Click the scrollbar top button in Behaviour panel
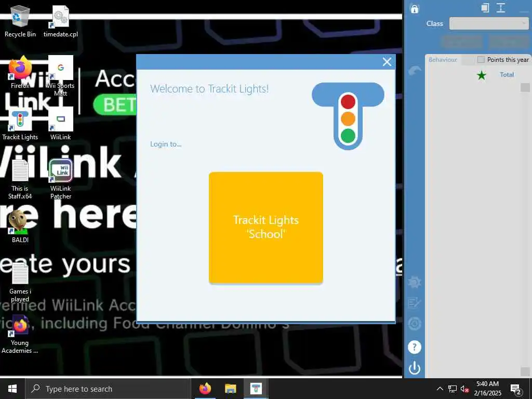Viewport: 532px width, 399px height. point(525,87)
